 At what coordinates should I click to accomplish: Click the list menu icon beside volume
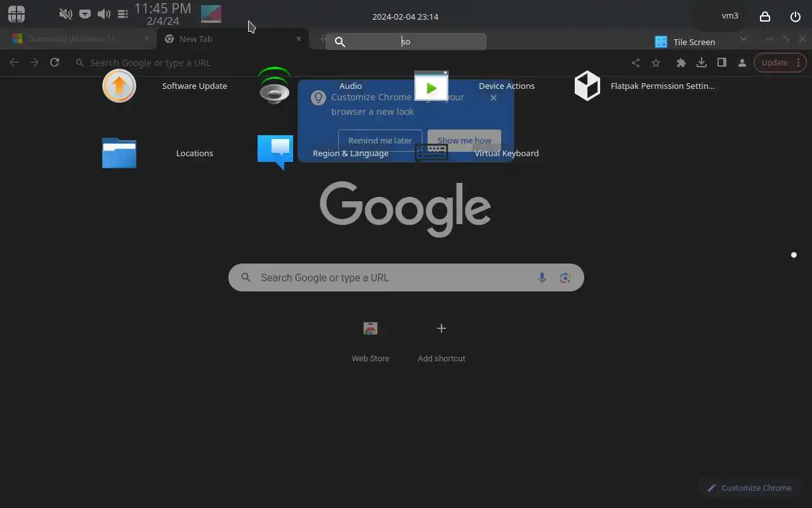[123, 14]
